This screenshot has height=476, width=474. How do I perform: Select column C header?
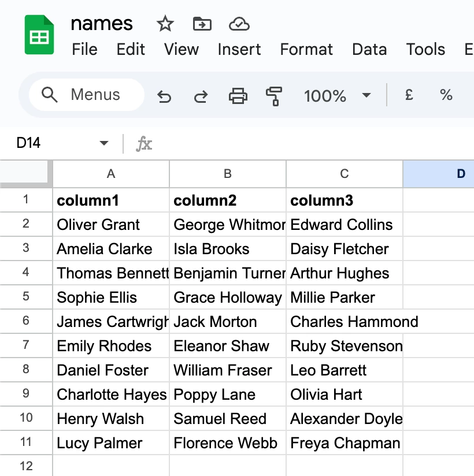tap(345, 174)
